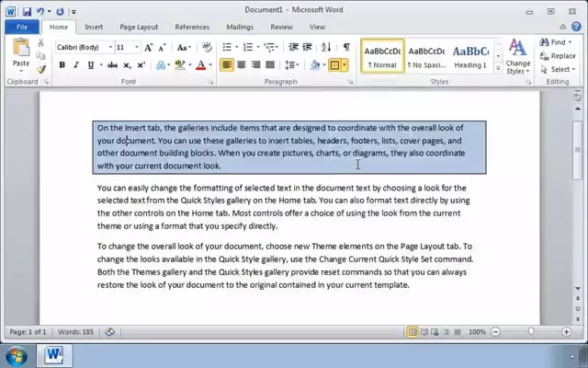The width and height of the screenshot is (588, 368).
Task: Toggle Show/Hide paragraph marks
Action: click(x=347, y=47)
